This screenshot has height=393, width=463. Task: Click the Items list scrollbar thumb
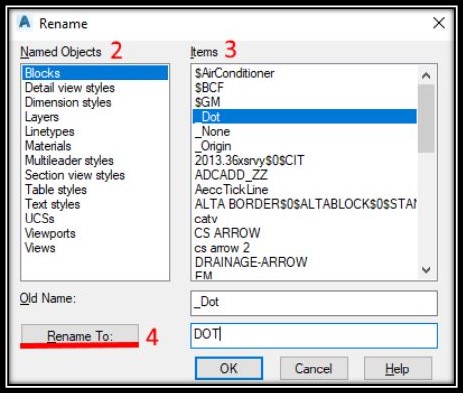click(426, 119)
